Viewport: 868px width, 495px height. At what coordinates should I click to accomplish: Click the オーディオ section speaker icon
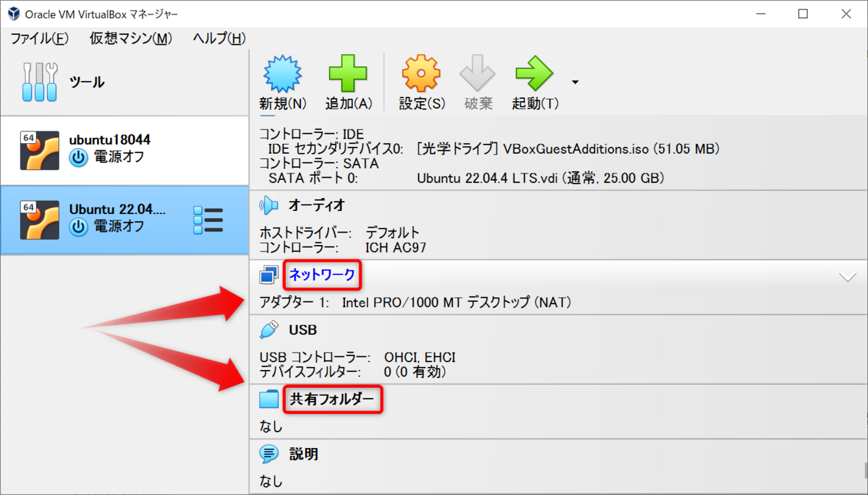click(269, 205)
